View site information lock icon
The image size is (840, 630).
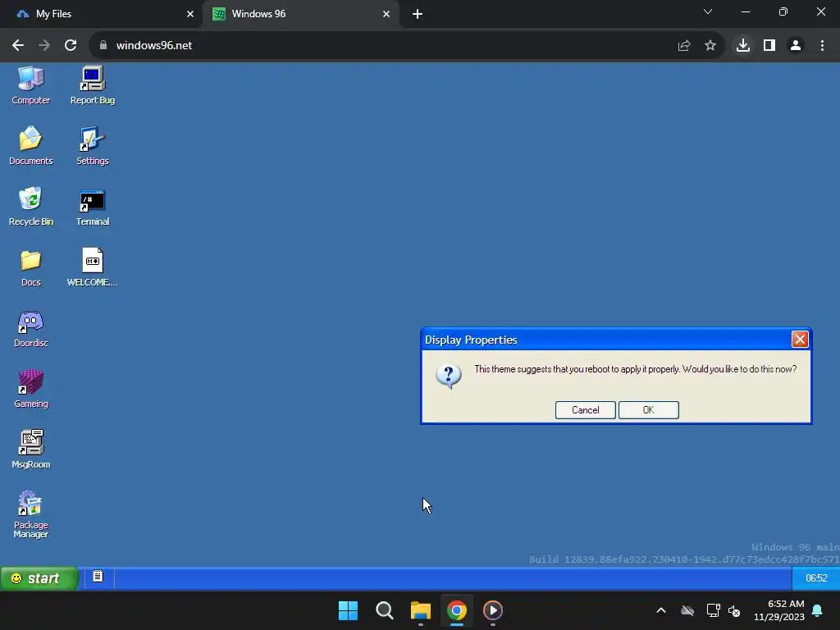click(103, 46)
